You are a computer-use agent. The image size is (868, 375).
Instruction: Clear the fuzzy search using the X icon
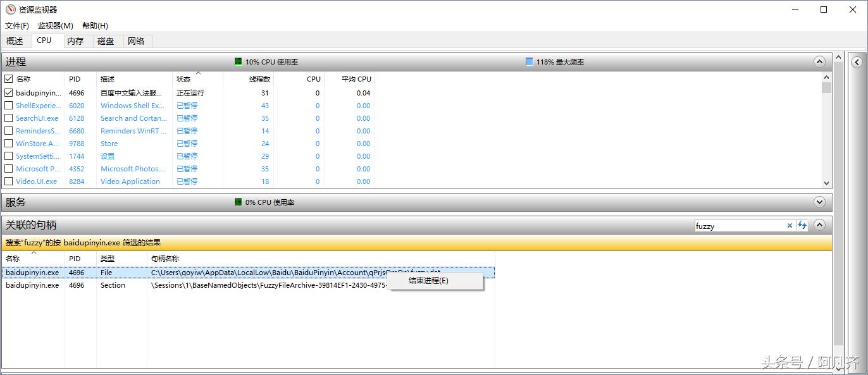pos(790,225)
